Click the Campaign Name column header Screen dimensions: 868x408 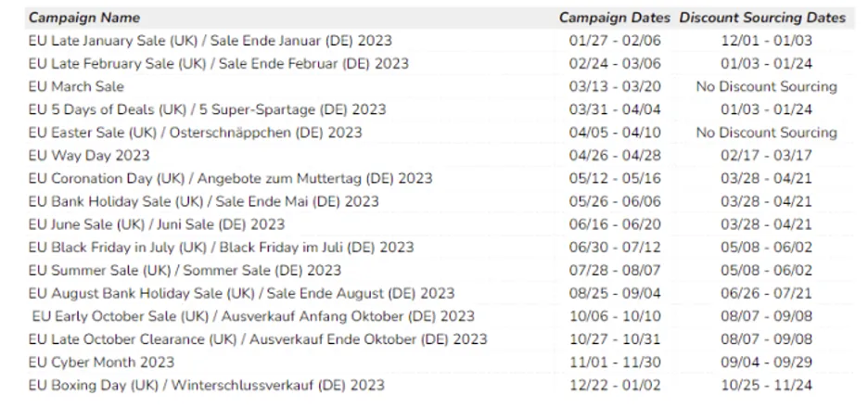point(84,18)
